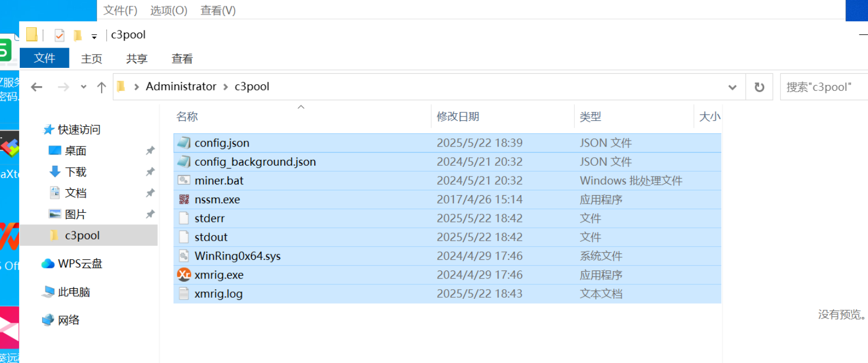Click the chevron before Administrator in path

[x=137, y=87]
